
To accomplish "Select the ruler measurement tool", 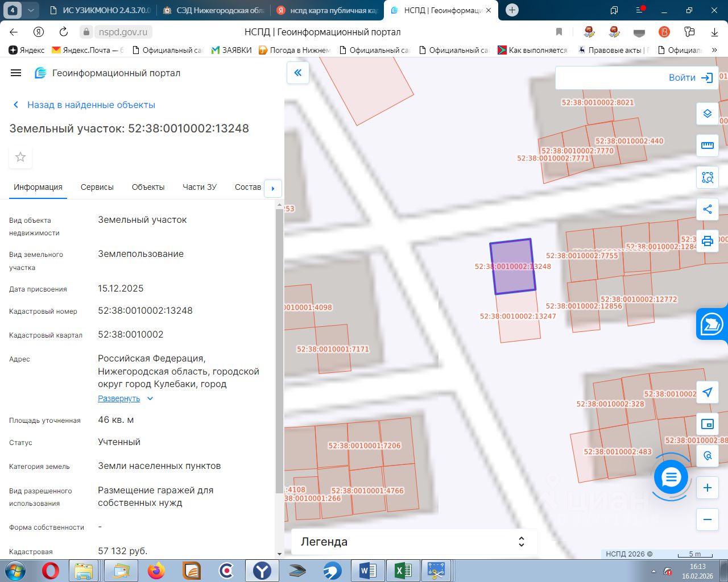I will pos(707,145).
